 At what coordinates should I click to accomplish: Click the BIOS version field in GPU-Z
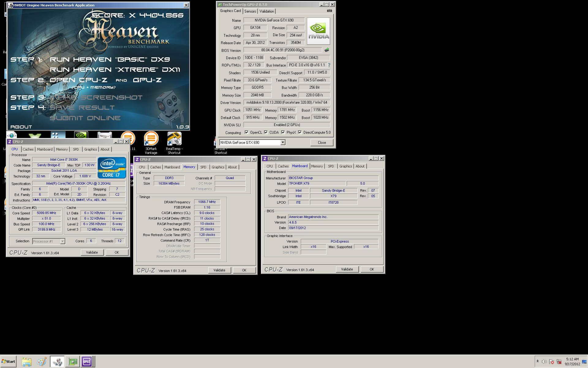point(283,50)
